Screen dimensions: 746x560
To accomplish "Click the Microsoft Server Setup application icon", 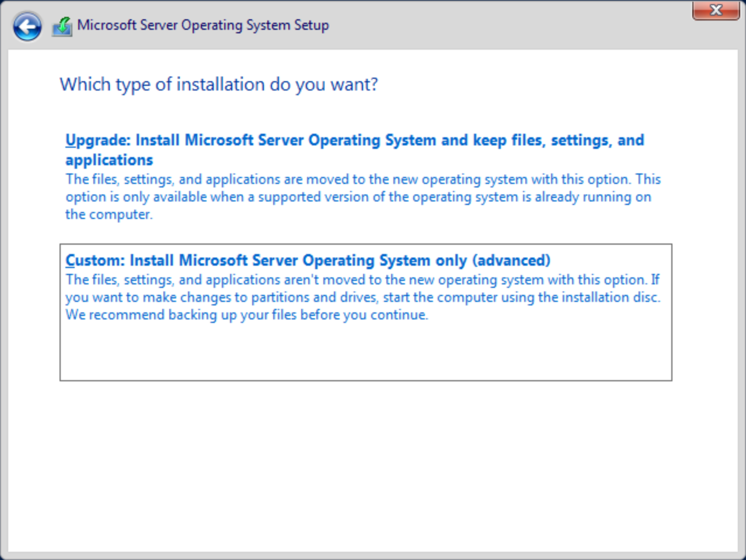I will pos(63,25).
